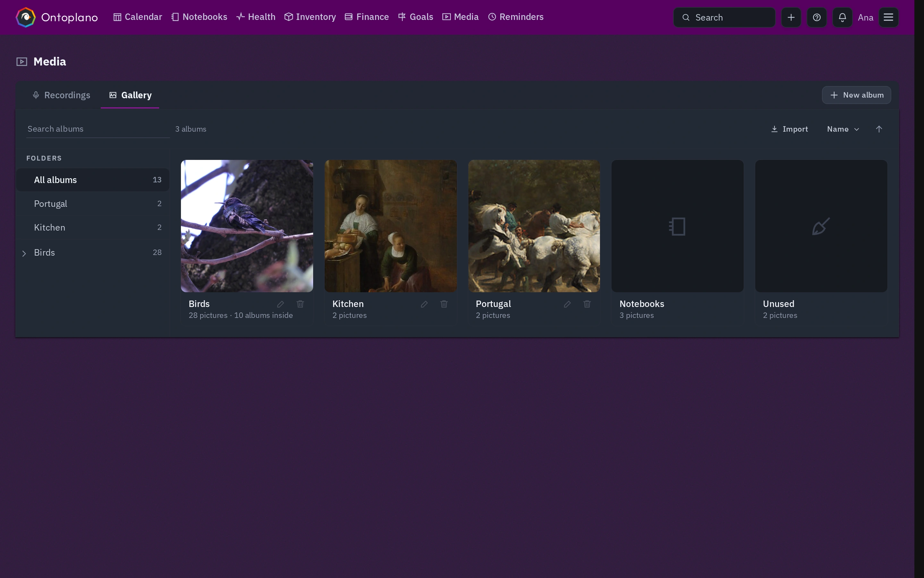Click the New album button
924x578 pixels.
[x=856, y=95]
